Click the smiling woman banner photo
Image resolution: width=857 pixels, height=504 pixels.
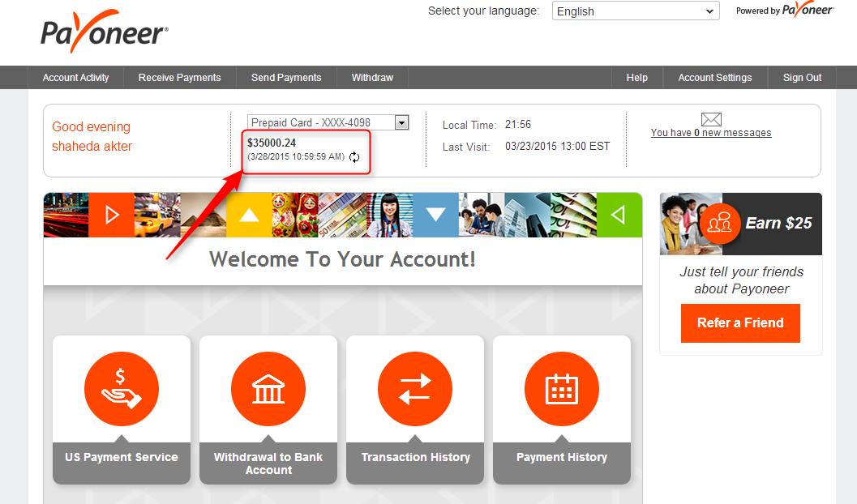(x=390, y=215)
